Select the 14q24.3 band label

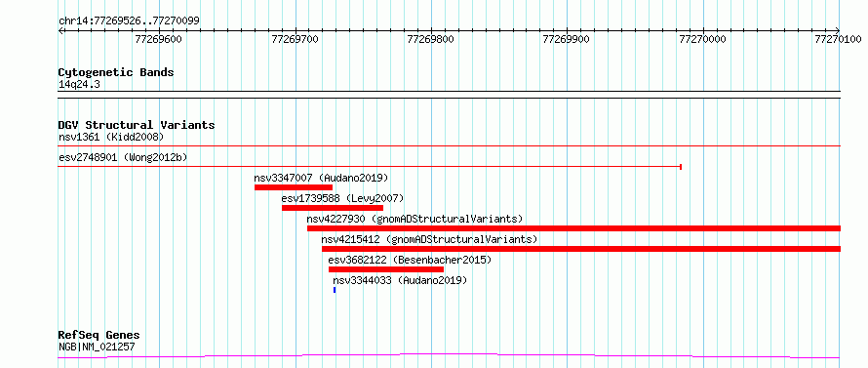click(x=79, y=84)
